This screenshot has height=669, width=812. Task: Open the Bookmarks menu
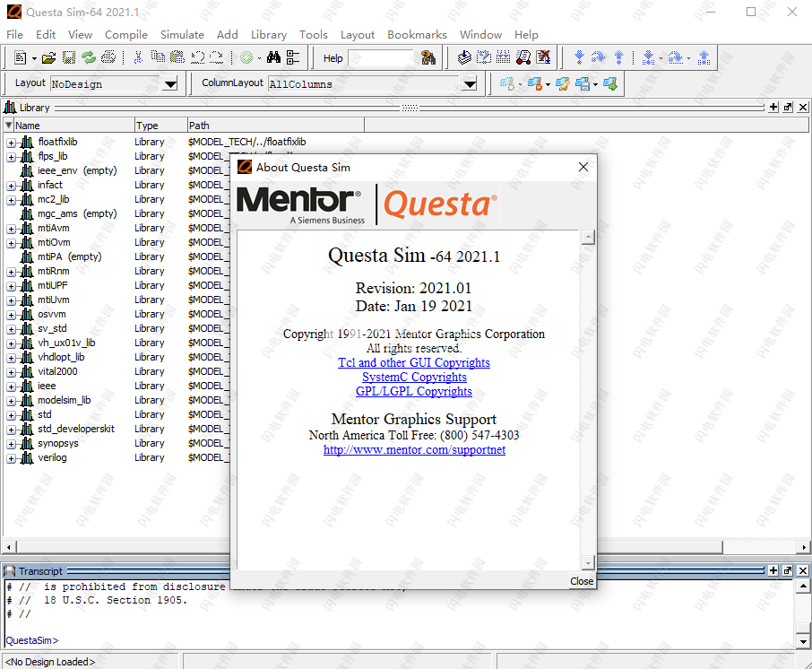tap(417, 35)
